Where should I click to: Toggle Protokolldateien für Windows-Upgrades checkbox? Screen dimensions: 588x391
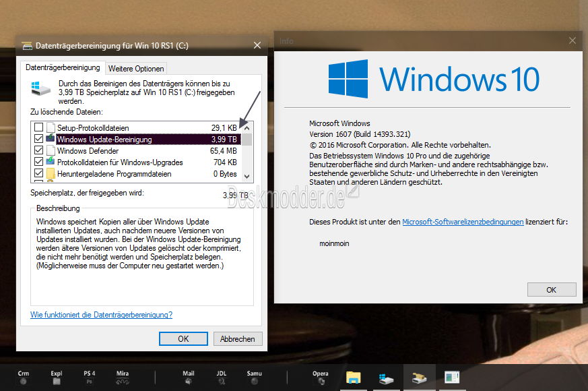(38, 162)
